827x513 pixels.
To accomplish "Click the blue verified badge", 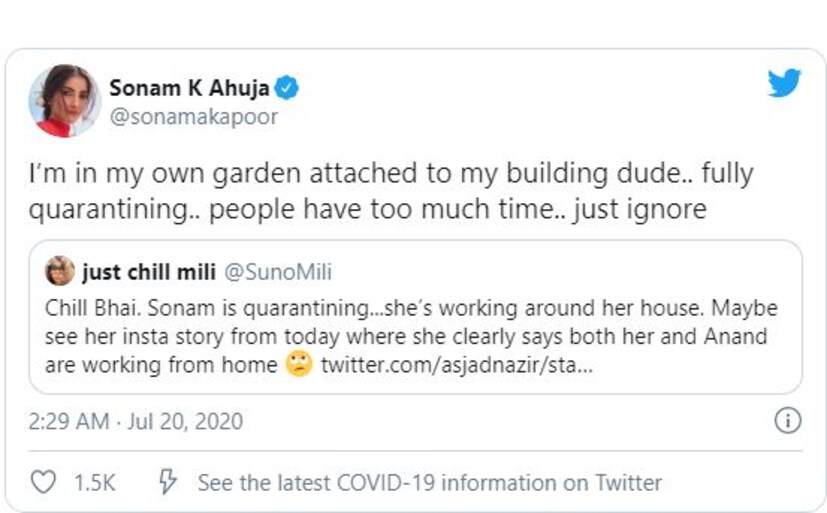I will [288, 88].
